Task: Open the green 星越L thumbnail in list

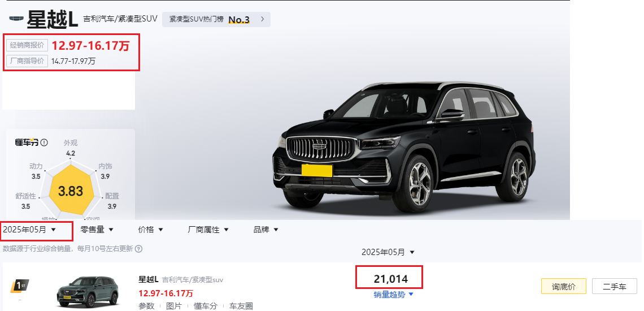Action: point(88,291)
